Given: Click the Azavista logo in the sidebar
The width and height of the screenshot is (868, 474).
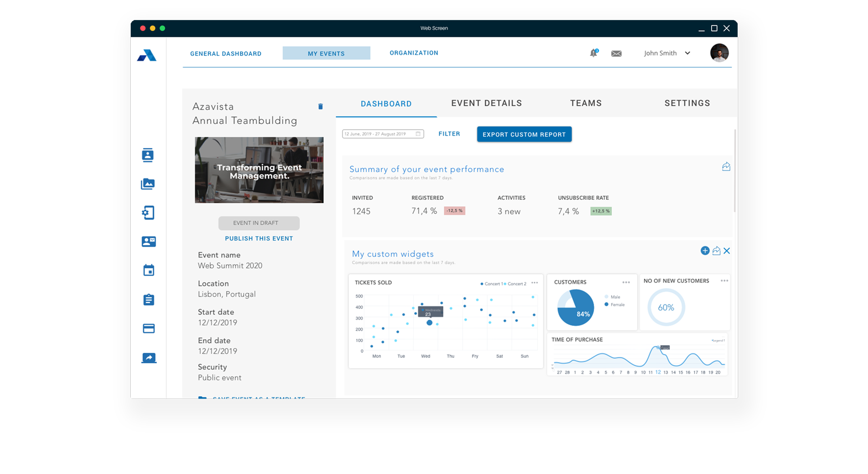Looking at the screenshot, I should coord(146,55).
